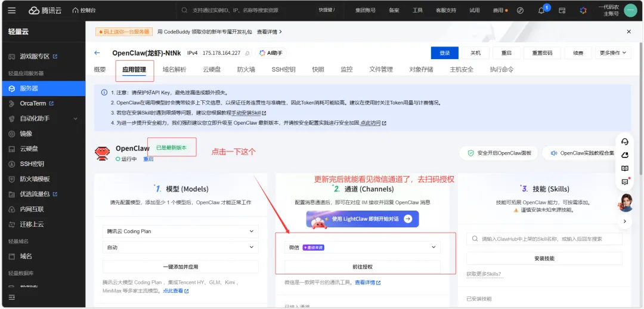
Task: Open OpenClaw实践教程合集
Action: coord(583,153)
